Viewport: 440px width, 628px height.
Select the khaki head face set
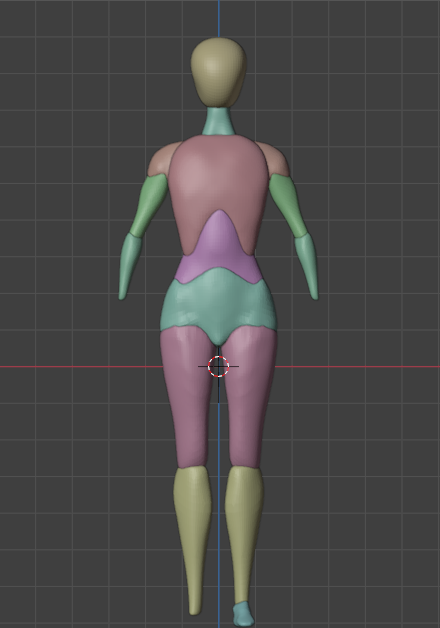pyautogui.click(x=219, y=72)
